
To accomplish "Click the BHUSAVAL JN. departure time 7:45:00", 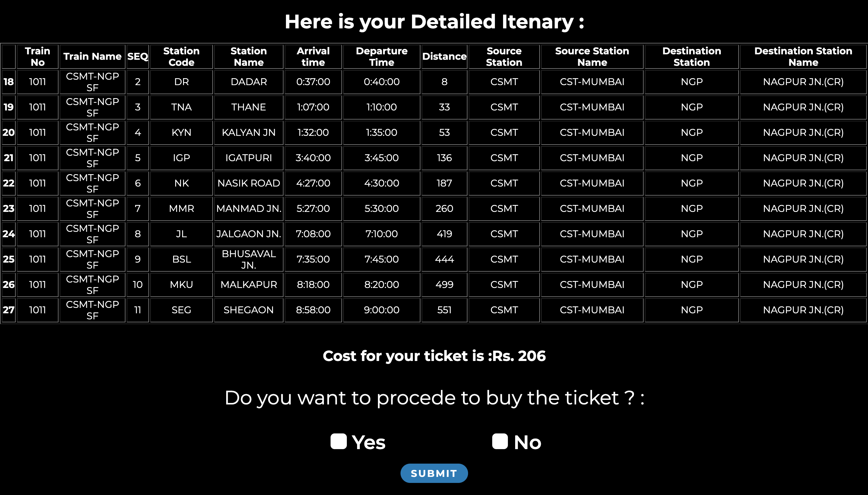I will click(382, 259).
